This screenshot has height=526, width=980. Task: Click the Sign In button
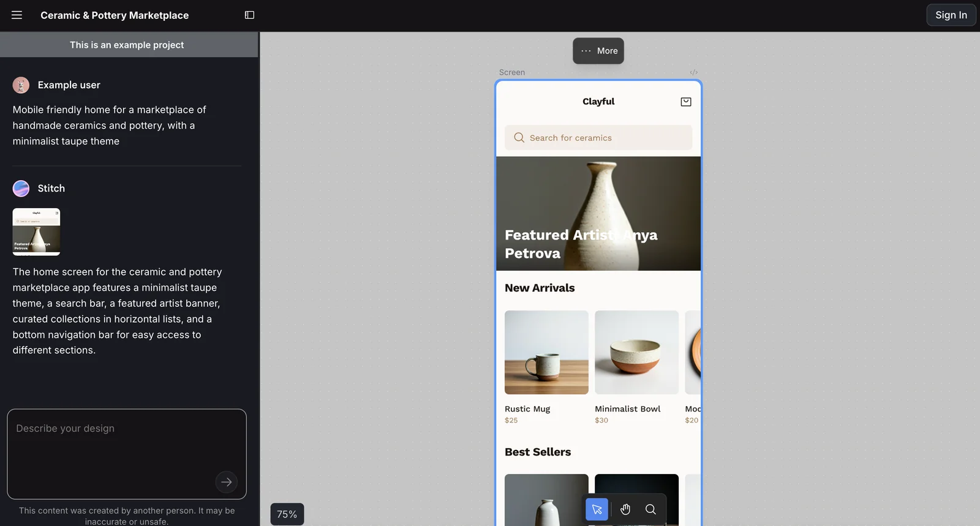pyautogui.click(x=951, y=15)
